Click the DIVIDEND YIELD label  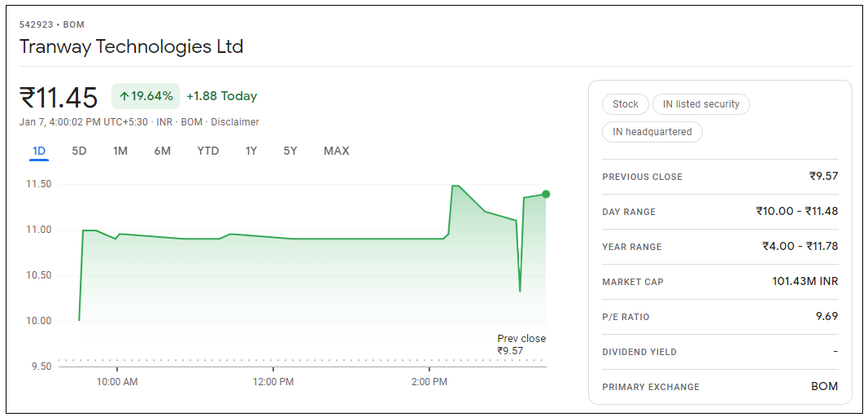(639, 352)
